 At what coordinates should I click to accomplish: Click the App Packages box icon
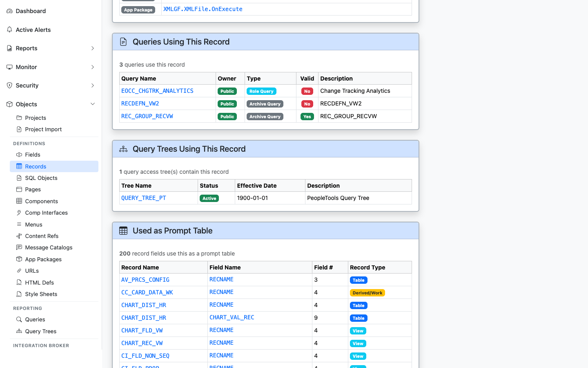(19, 259)
